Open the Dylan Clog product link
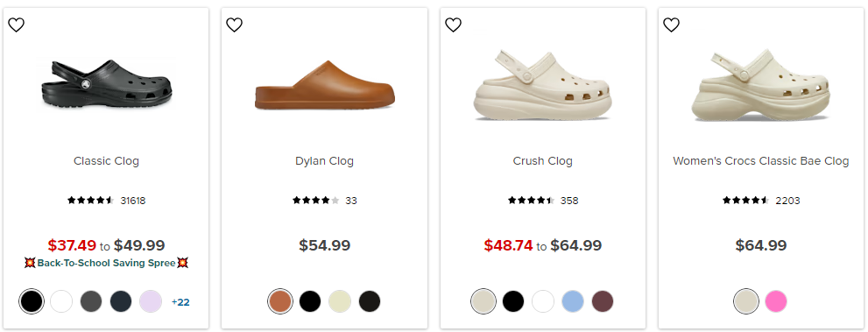The height and width of the screenshot is (332, 868). [x=324, y=161]
